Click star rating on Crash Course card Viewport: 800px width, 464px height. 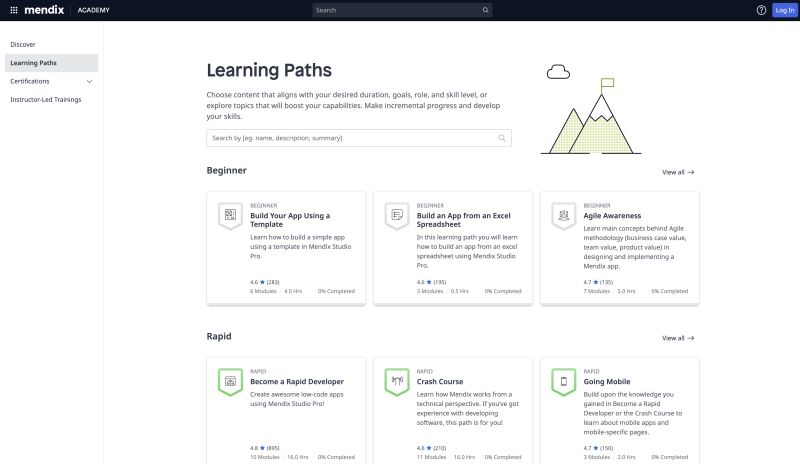[x=431, y=448]
